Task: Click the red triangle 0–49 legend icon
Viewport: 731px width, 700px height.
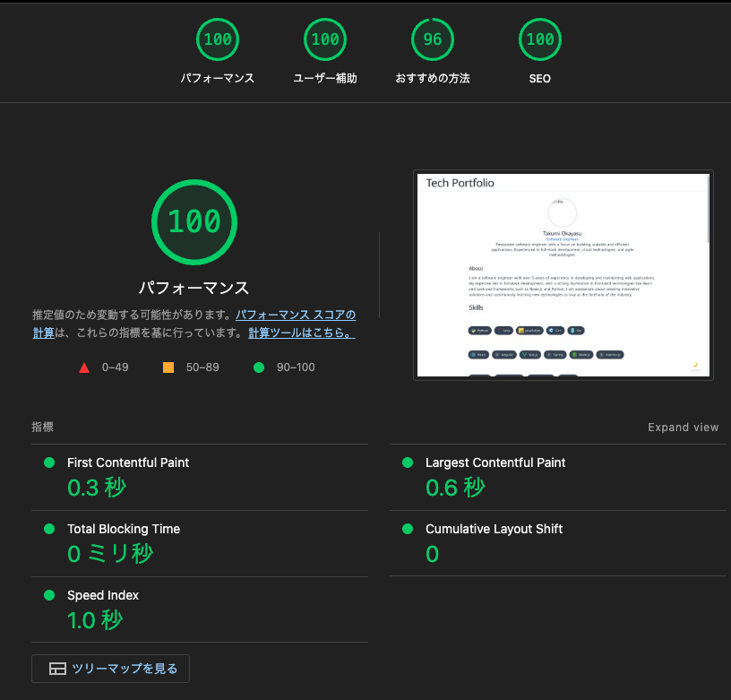Action: point(84,367)
